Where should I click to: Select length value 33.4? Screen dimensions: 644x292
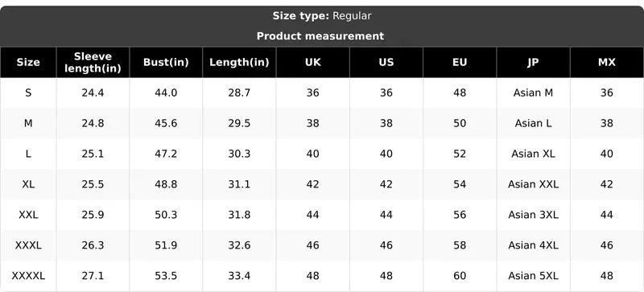click(239, 276)
